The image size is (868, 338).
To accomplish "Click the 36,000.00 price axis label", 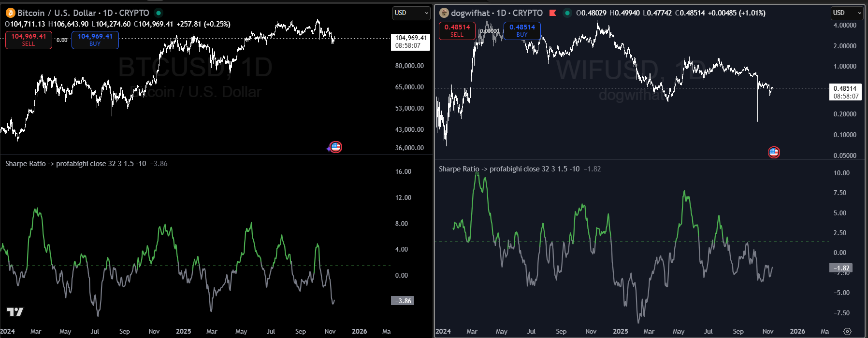I will tap(409, 148).
